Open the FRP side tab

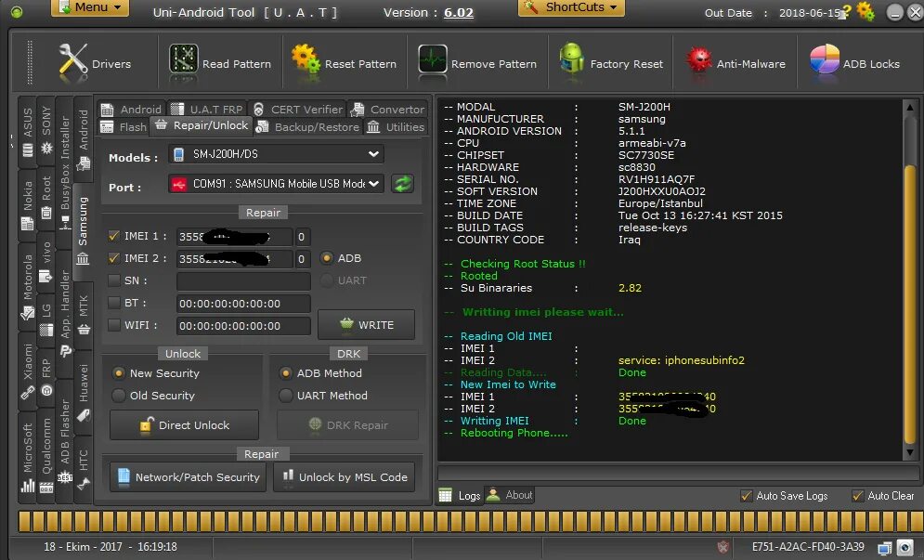point(46,377)
